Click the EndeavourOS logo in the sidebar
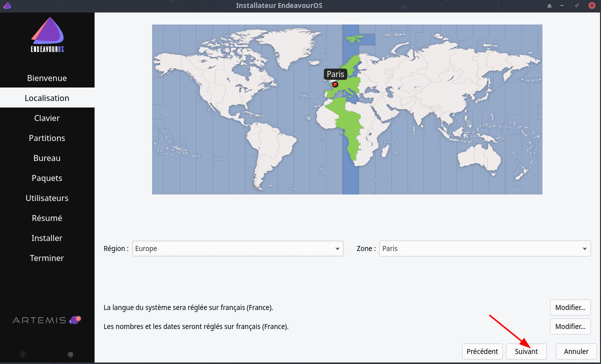601x364 pixels. coord(47,35)
